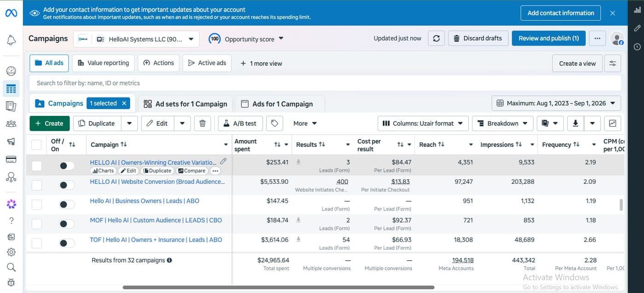Click the horizontal table scrollbar
Screen dimensions: 644x293
coord(278,287)
